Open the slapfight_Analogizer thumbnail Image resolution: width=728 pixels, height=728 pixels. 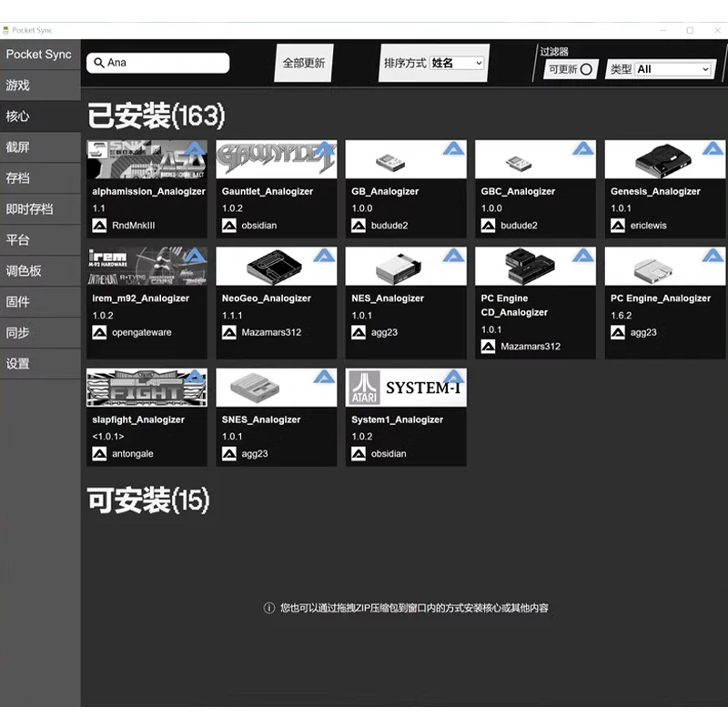tap(147, 388)
